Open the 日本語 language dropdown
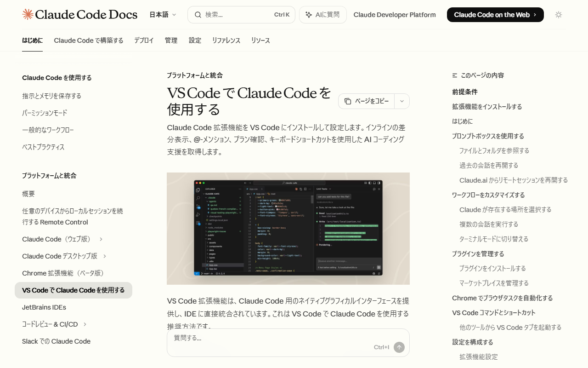 tap(163, 15)
